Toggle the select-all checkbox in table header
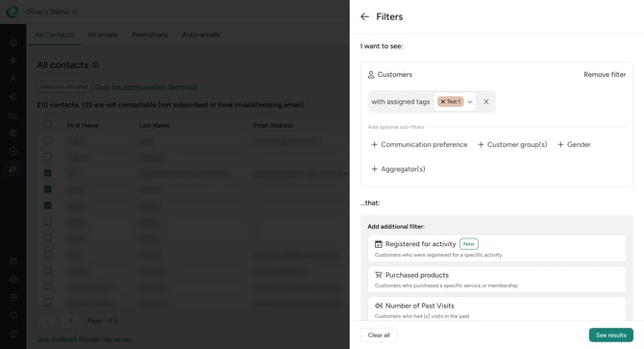Screen dimensions: 644x349 coord(48,124)
